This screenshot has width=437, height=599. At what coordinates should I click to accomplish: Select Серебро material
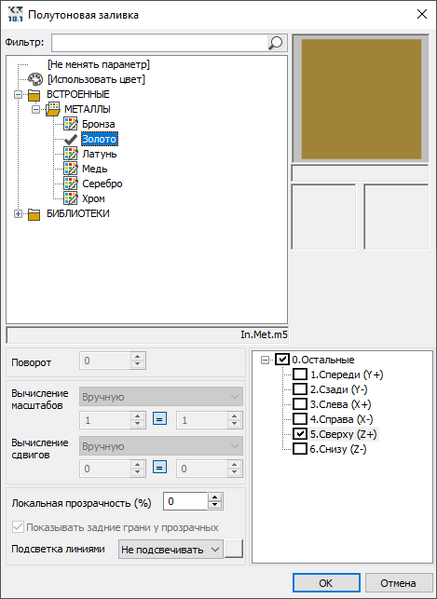coord(102,184)
